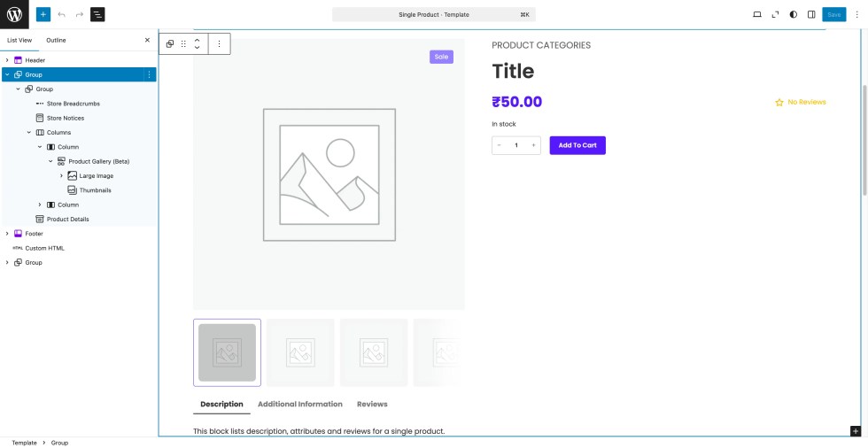Viewport: 868px width, 448px height.
Task: Move block up with toolbar arrow
Action: (197, 40)
